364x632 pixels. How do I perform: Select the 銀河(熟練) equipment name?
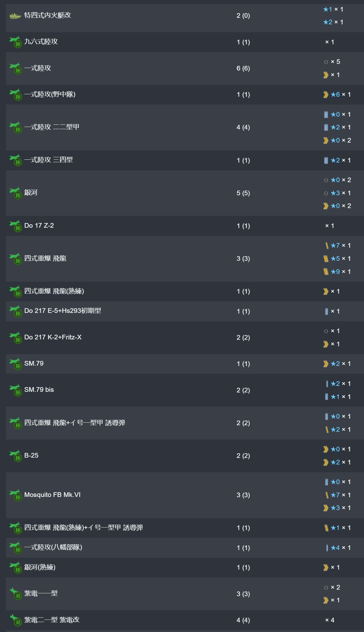point(40,567)
